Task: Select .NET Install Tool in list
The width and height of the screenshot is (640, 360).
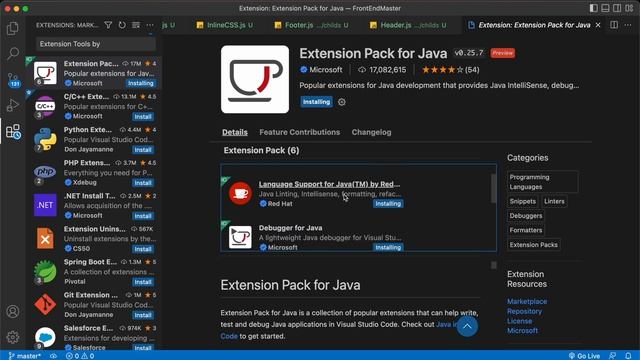Action: point(95,205)
